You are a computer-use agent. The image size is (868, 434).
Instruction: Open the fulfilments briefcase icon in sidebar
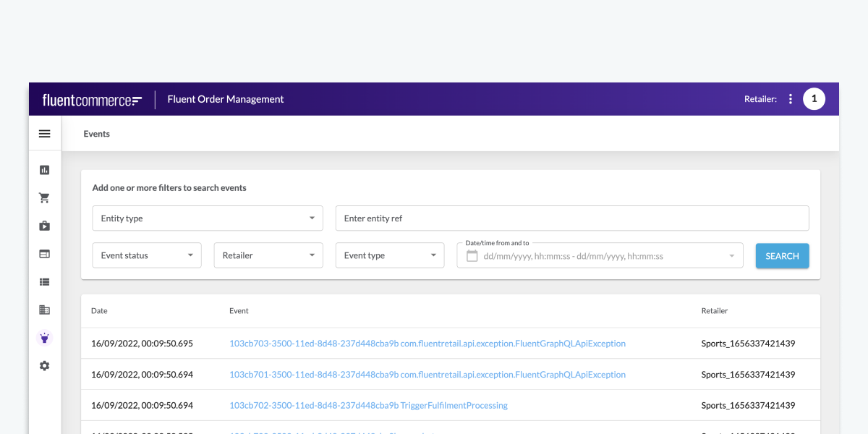point(44,225)
